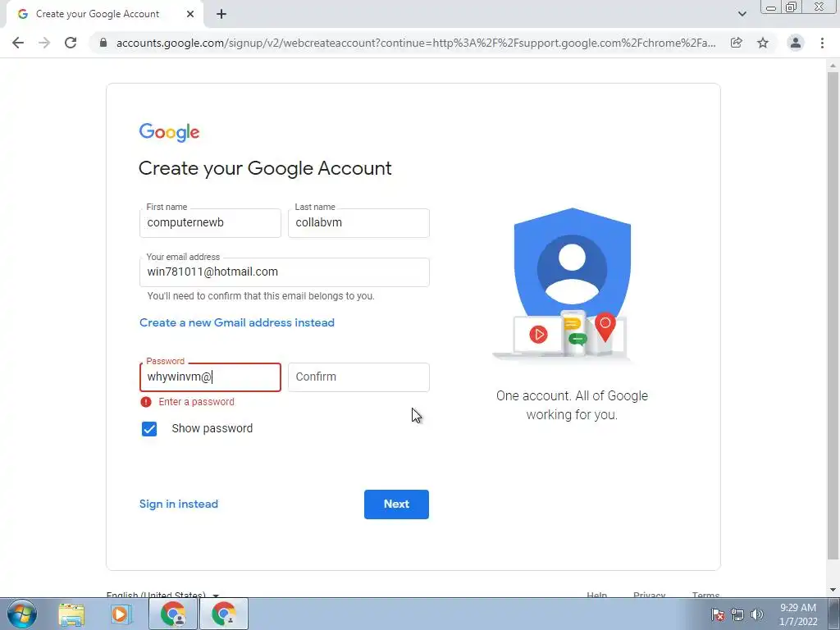The height and width of the screenshot is (630, 840).
Task: Click the Privacy footer link
Action: (650, 595)
